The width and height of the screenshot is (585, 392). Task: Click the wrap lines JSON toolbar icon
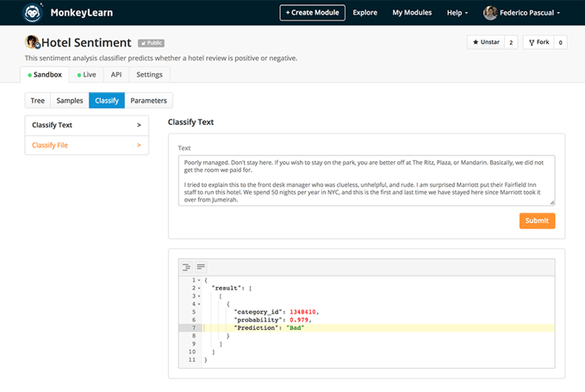coord(201,267)
